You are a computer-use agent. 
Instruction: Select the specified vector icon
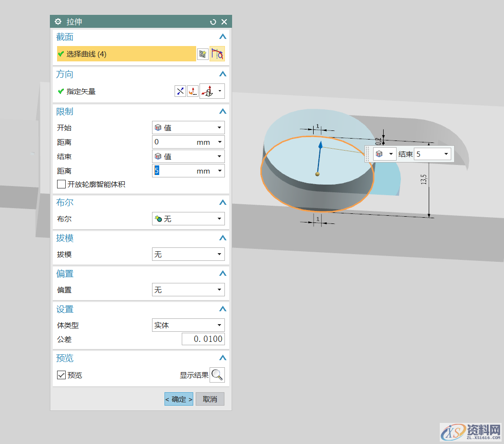pos(209,91)
